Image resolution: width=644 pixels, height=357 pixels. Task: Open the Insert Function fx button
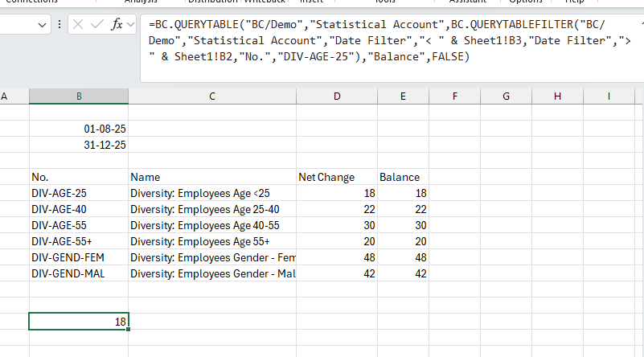[x=117, y=25]
